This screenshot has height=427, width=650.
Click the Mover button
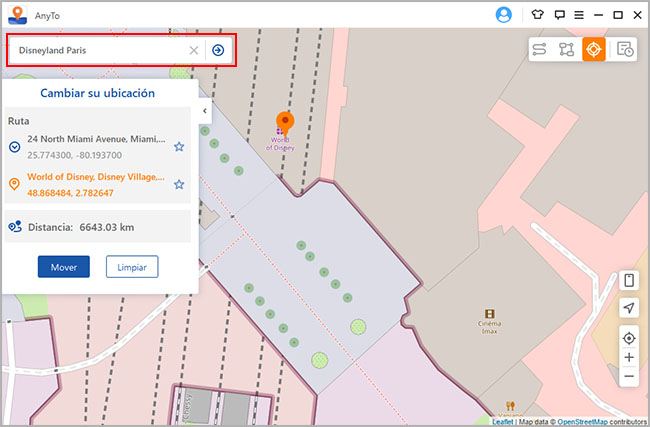coord(64,267)
